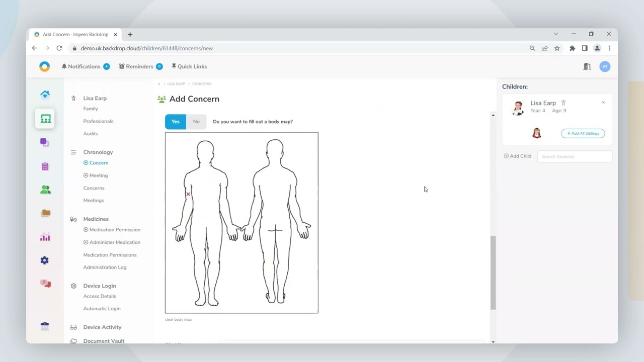Open browser side panel icon

coord(585,48)
